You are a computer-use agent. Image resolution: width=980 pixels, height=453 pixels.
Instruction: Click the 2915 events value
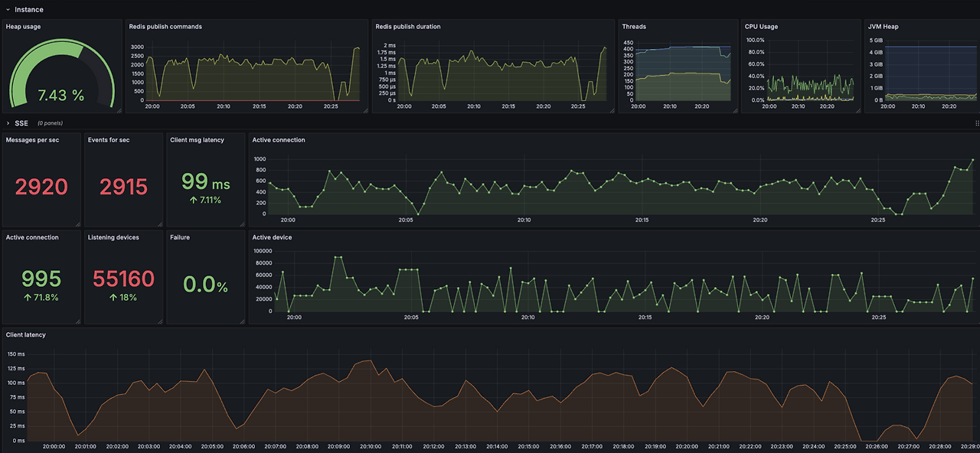tap(123, 187)
